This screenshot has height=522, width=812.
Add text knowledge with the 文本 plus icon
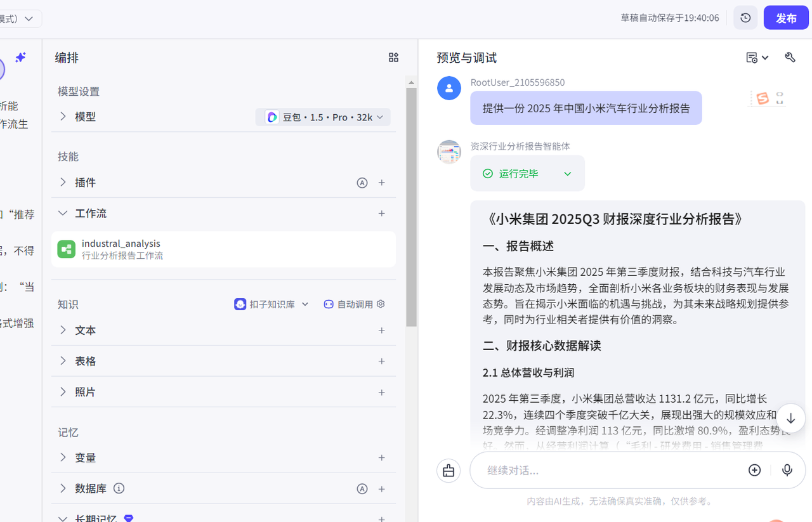[x=382, y=330]
